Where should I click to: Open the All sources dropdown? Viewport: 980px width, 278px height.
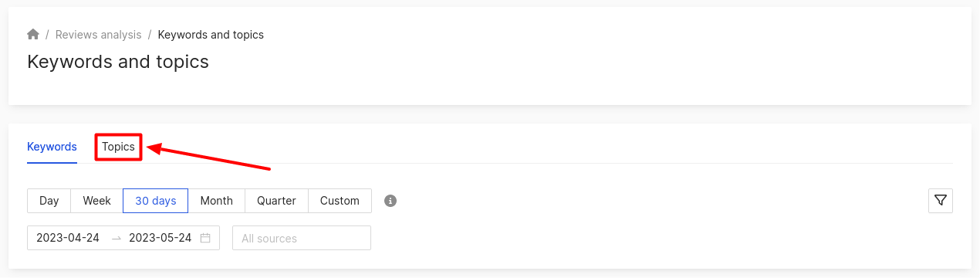coord(302,238)
